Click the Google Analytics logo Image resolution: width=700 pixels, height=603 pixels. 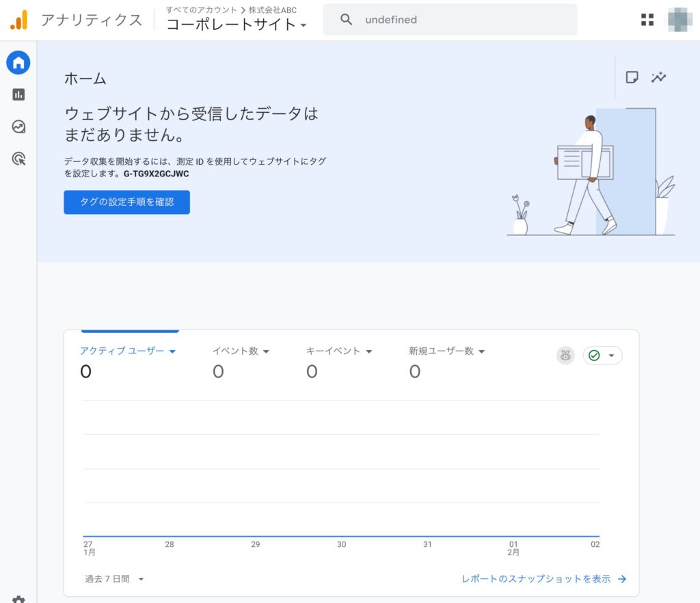18,20
